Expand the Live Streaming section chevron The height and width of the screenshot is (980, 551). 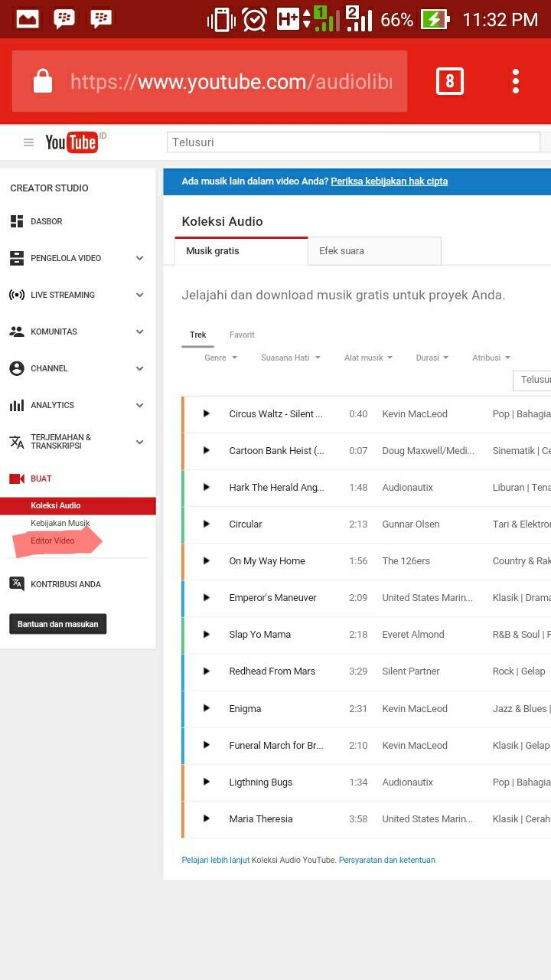[x=139, y=295]
